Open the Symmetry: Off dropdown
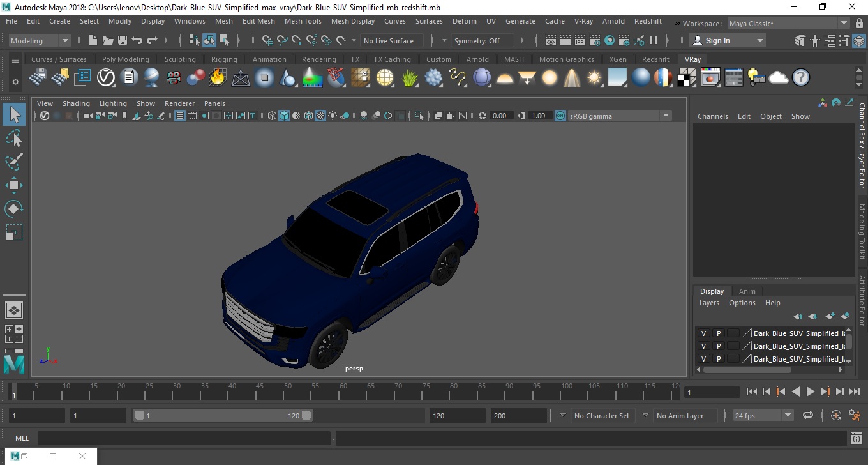 click(x=483, y=40)
